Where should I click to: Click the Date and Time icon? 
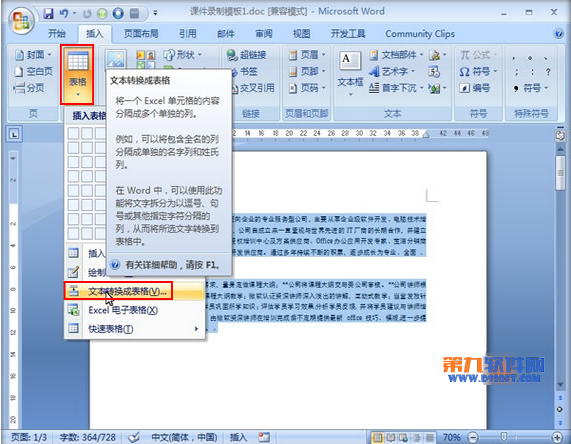pyautogui.click(x=434, y=71)
